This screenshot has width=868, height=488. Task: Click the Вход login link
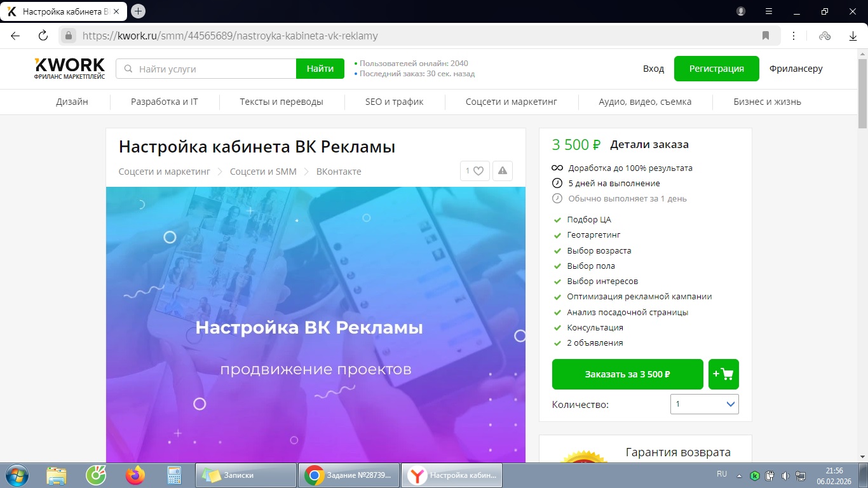653,69
